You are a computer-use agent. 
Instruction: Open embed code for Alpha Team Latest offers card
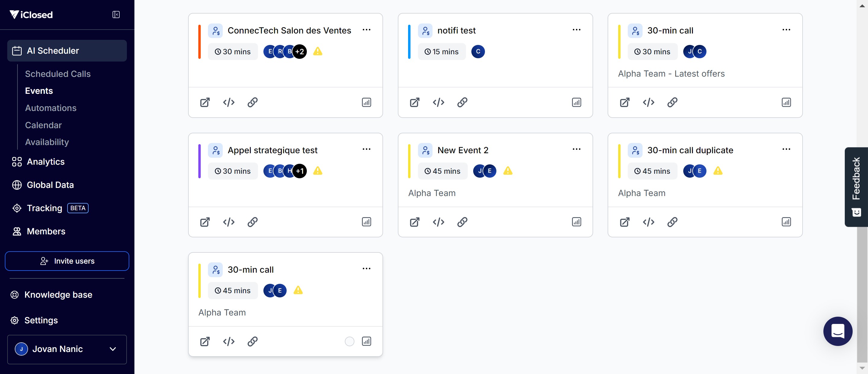pyautogui.click(x=648, y=102)
